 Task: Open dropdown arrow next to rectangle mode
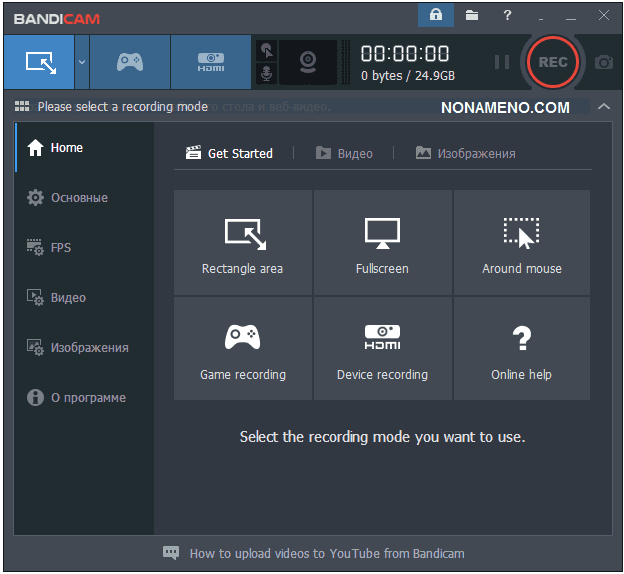pyautogui.click(x=82, y=62)
